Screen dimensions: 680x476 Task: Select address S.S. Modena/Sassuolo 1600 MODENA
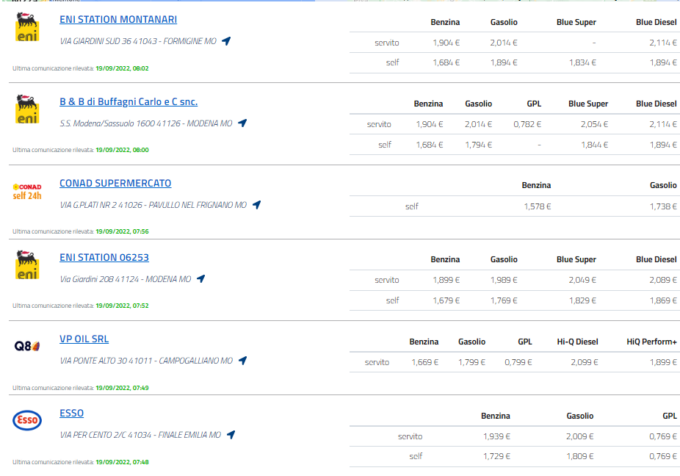(146, 123)
